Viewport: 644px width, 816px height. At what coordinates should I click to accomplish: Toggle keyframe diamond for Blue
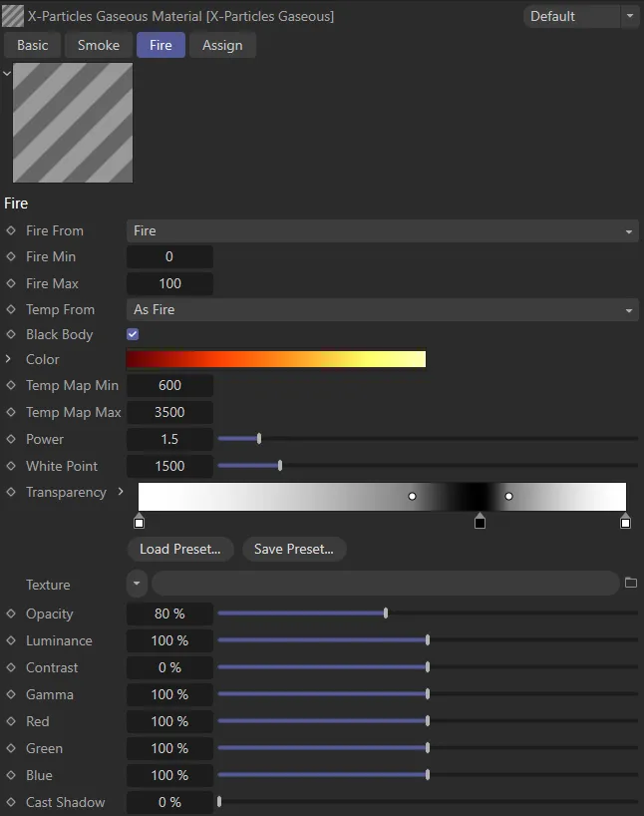(x=11, y=775)
